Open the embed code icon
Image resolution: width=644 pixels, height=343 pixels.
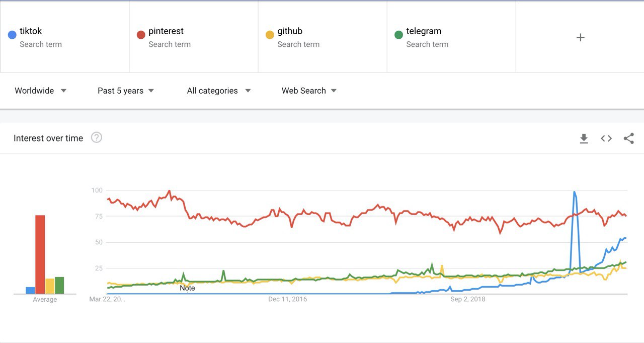point(606,139)
